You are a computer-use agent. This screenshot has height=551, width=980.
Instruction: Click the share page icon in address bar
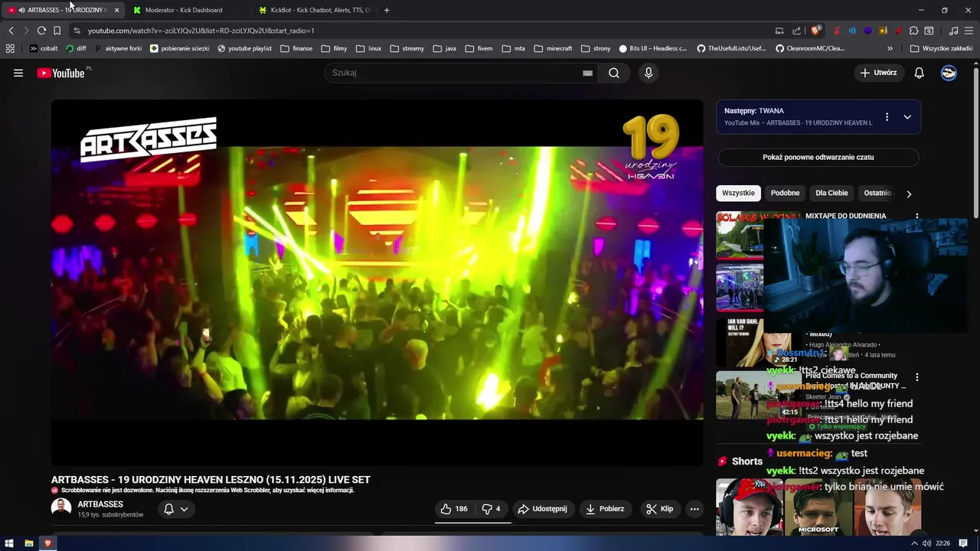click(x=797, y=31)
